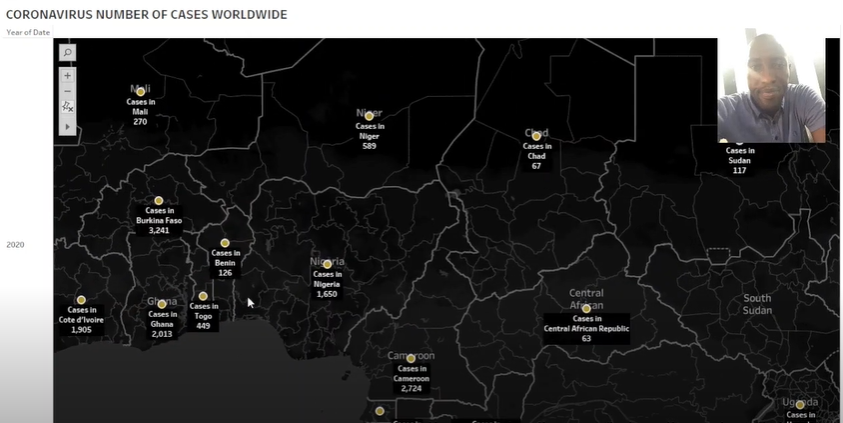Select the Uganda data point
The image size is (843, 423).
pos(800,405)
